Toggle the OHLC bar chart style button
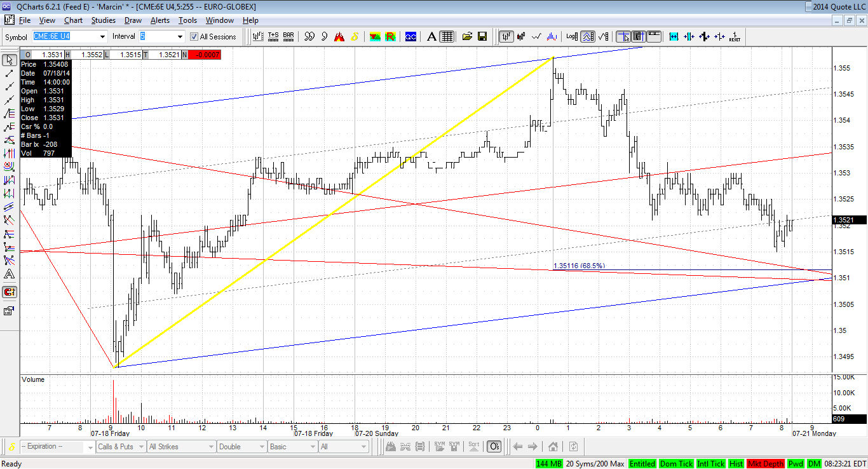 506,37
